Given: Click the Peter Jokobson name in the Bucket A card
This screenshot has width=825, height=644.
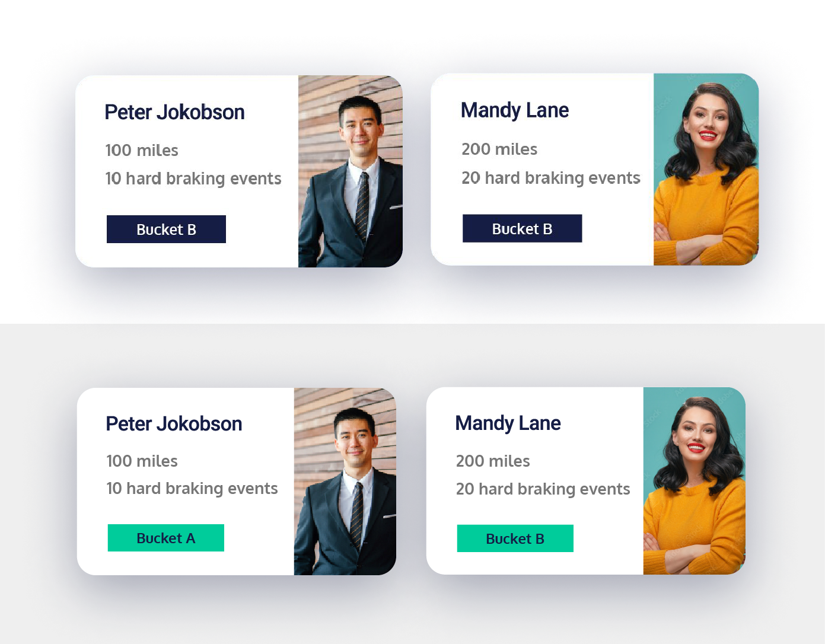Looking at the screenshot, I should click(174, 424).
